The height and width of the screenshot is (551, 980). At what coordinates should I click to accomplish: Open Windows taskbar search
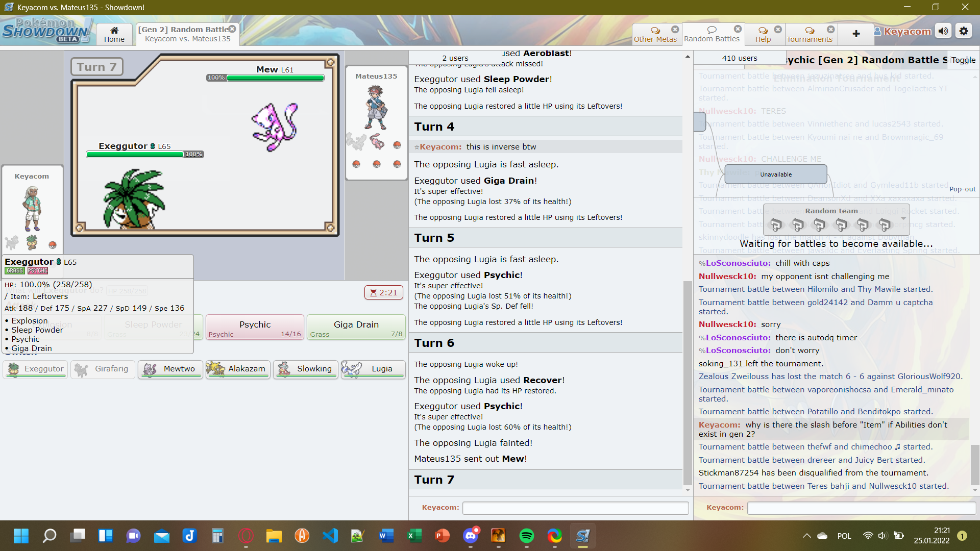(50, 536)
